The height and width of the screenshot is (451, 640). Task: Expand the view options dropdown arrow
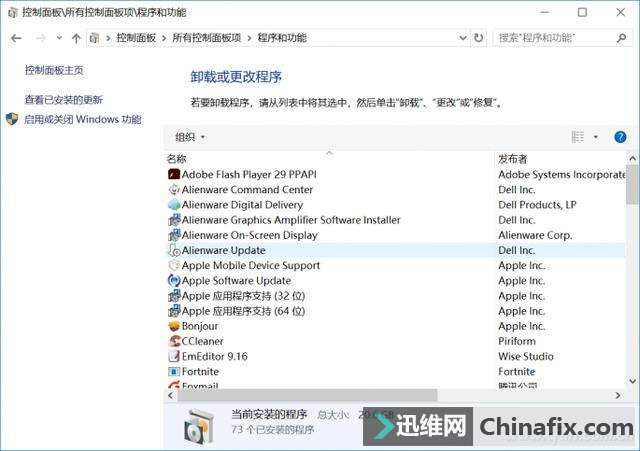click(x=596, y=137)
